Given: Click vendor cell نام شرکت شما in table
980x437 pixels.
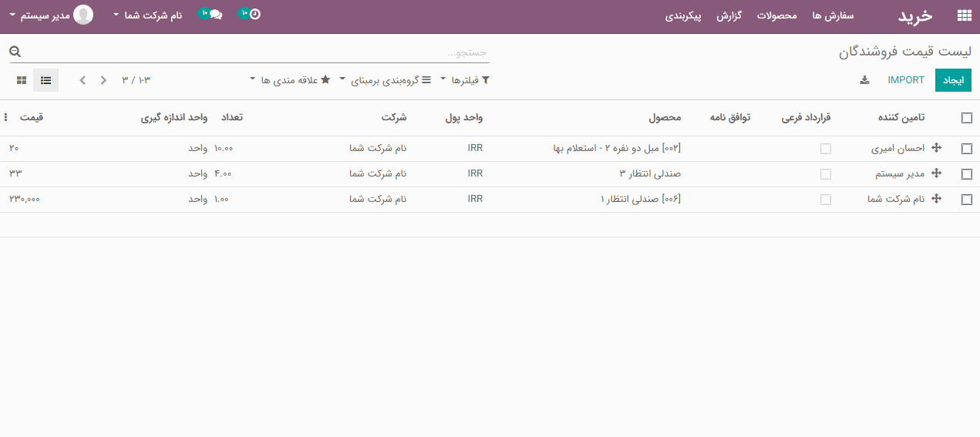Looking at the screenshot, I should (896, 200).
